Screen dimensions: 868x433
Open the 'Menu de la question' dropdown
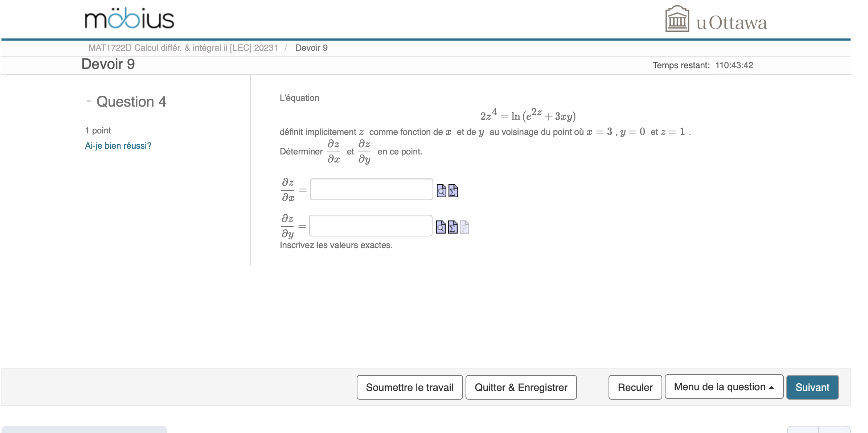point(724,387)
